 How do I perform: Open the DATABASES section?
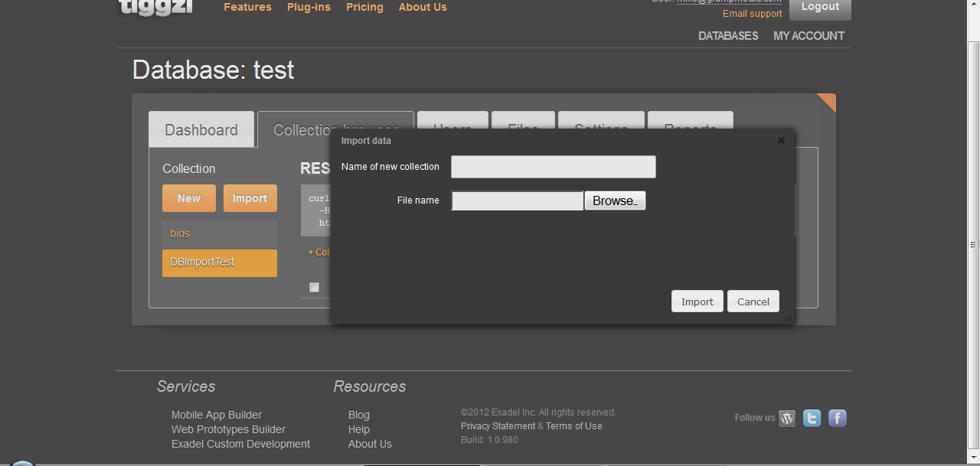(728, 36)
